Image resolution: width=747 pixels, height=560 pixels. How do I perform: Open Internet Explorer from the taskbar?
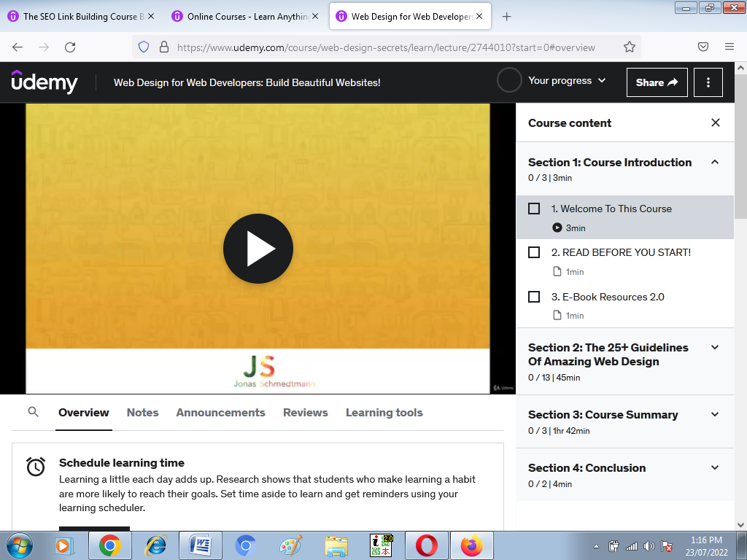[x=155, y=545]
